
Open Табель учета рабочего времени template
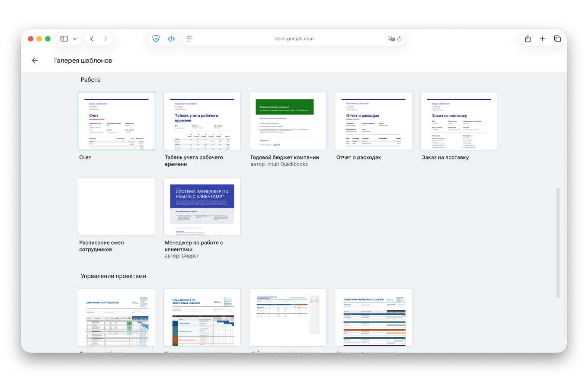[202, 121]
